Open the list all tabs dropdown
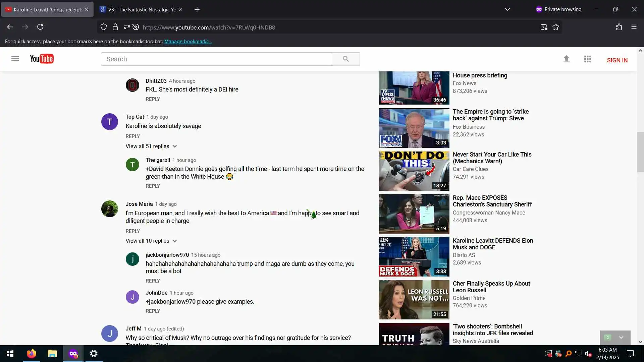The height and width of the screenshot is (362, 644). [507, 9]
